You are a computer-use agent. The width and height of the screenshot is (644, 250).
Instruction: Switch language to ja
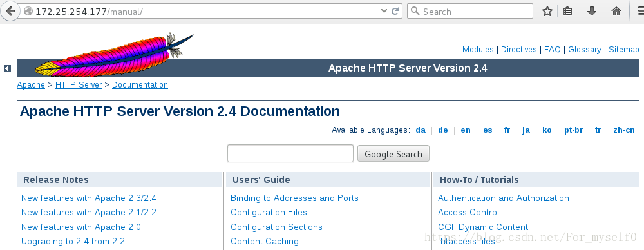(x=526, y=130)
